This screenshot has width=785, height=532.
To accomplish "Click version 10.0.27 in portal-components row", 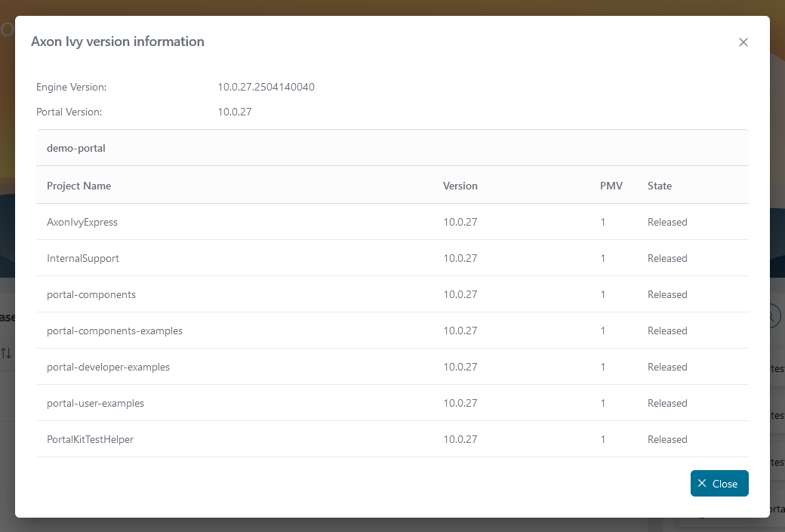I will [460, 295].
